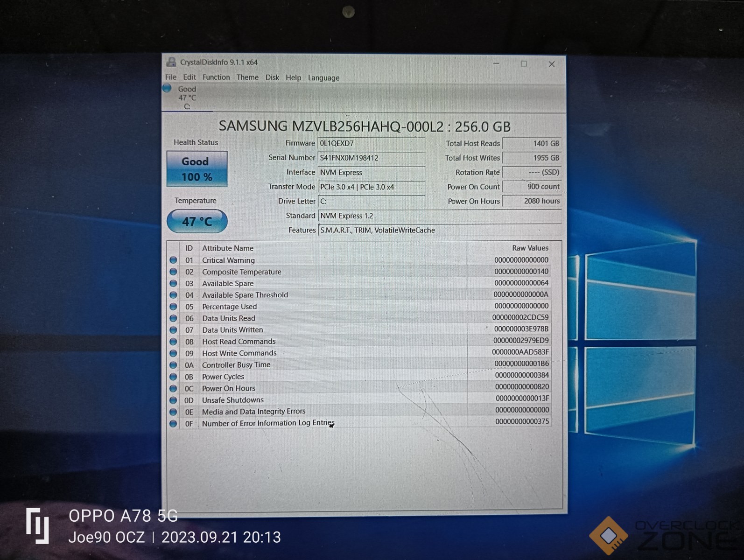Screen dimensions: 744x560
Task: Click the Drive Letter C: field
Action: click(x=372, y=201)
